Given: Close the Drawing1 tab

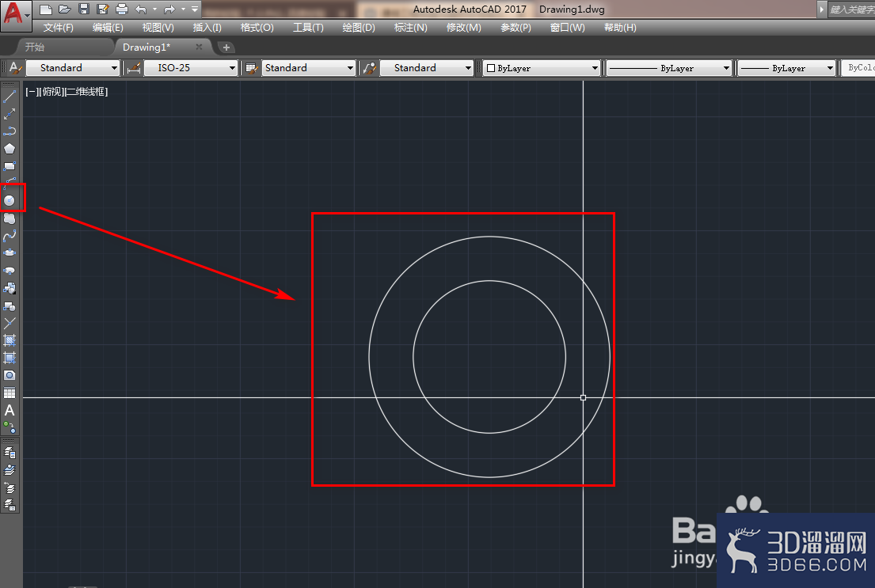Looking at the screenshot, I should (199, 47).
